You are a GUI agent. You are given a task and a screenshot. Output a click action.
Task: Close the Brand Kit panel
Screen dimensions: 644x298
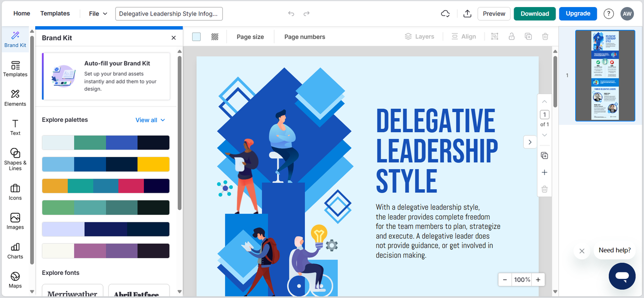(x=174, y=38)
